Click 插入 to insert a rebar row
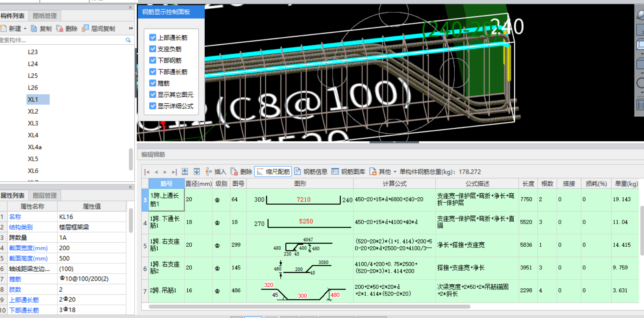Screen dimensions: 644x318 (215, 171)
